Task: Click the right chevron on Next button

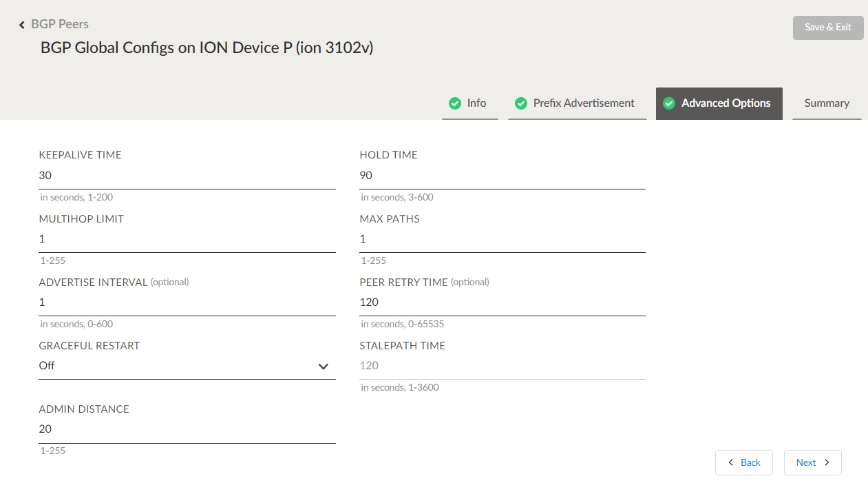Action: tap(827, 463)
